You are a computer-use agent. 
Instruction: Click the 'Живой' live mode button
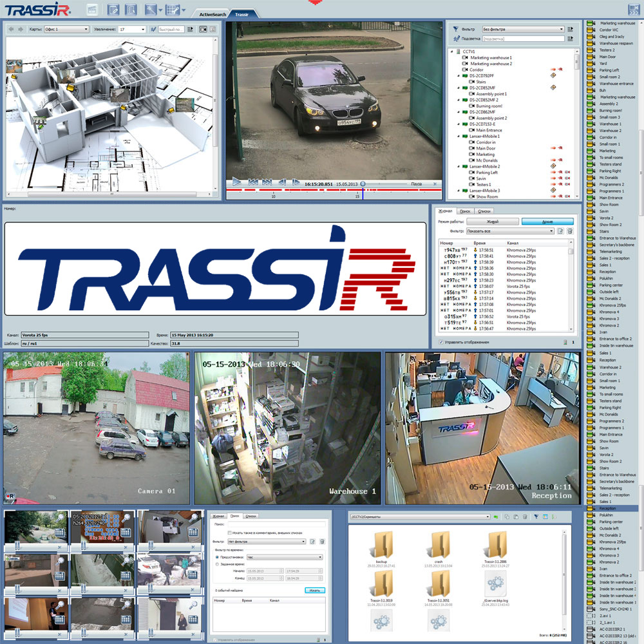tap(491, 222)
